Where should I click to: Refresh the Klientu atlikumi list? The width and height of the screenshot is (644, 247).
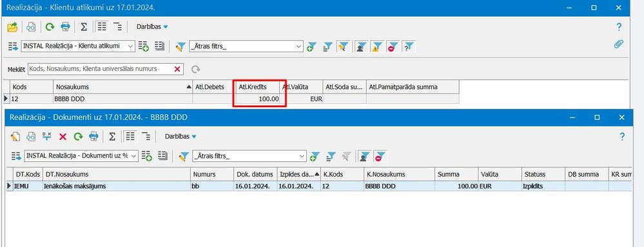point(50,27)
